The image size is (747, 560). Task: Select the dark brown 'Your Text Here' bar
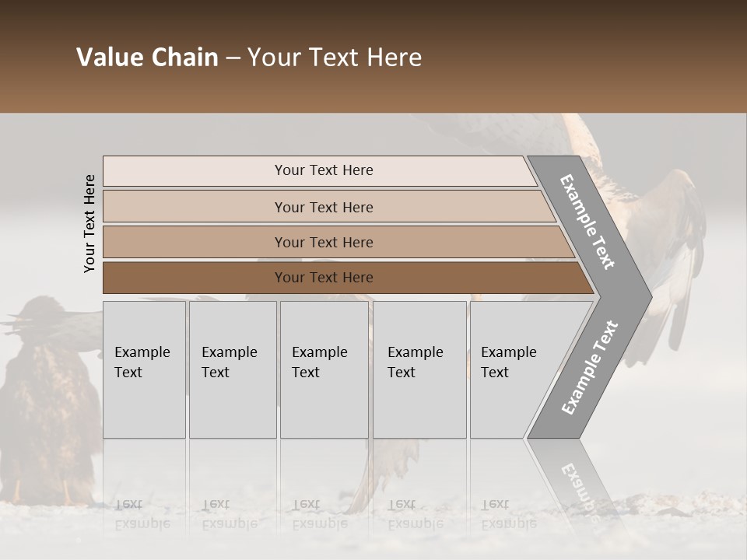[x=348, y=278]
